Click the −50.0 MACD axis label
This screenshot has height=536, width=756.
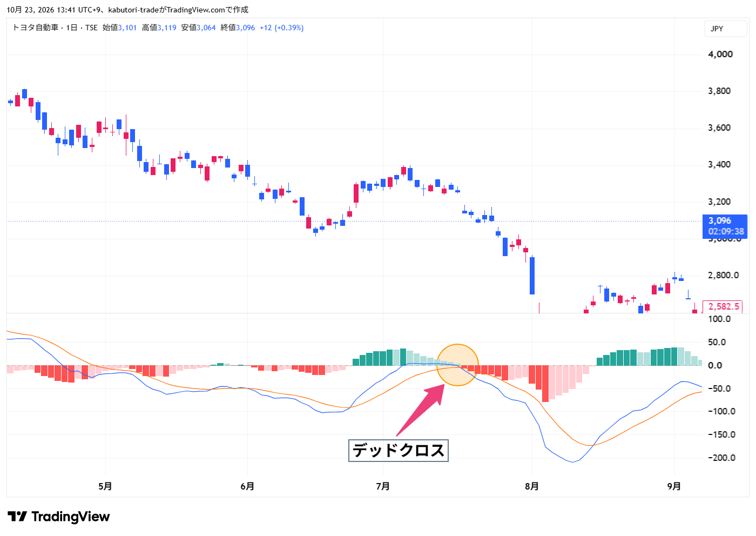(720, 388)
